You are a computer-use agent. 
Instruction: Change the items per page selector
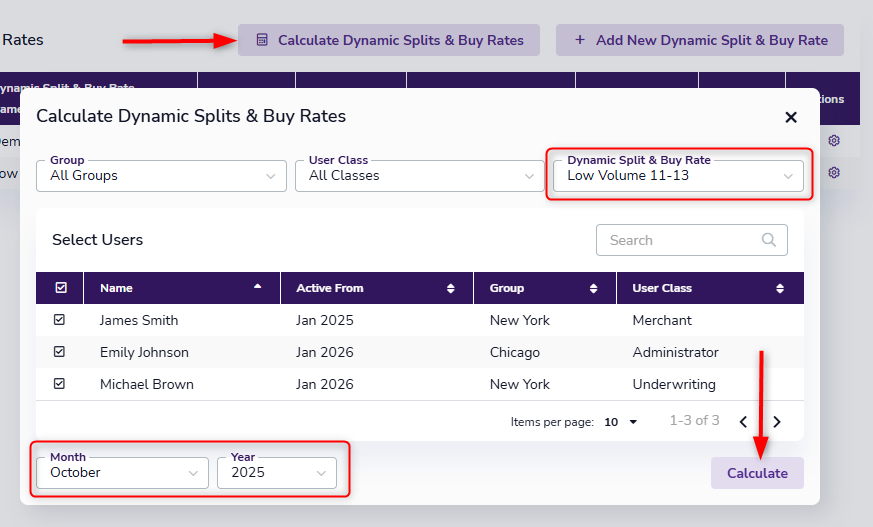(621, 422)
